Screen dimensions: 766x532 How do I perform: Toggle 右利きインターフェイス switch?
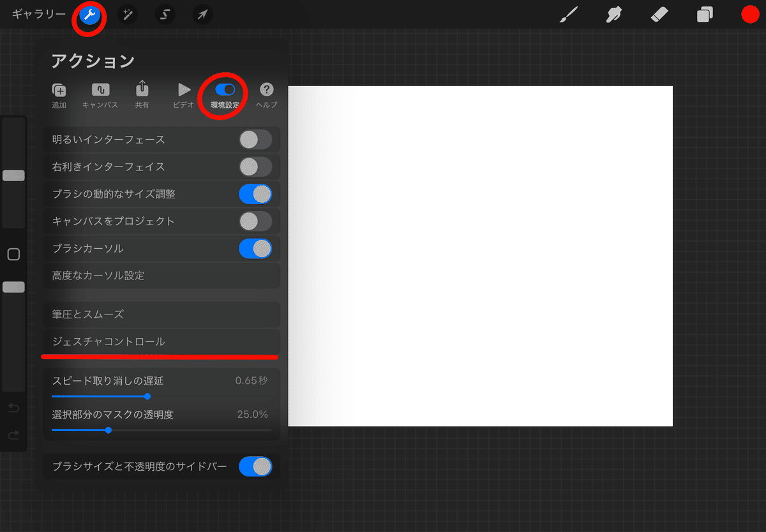pos(255,166)
